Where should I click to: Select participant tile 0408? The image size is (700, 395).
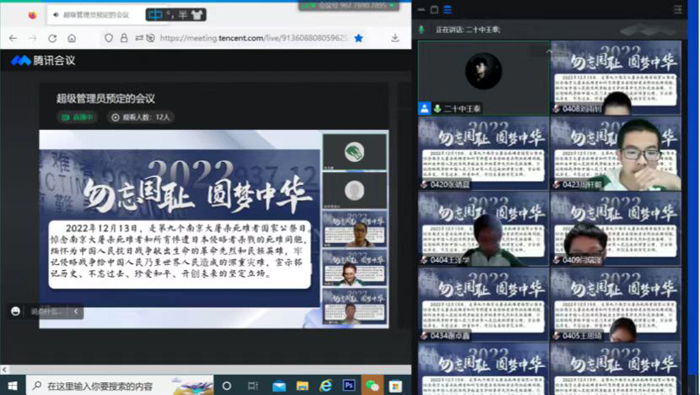[x=616, y=78]
